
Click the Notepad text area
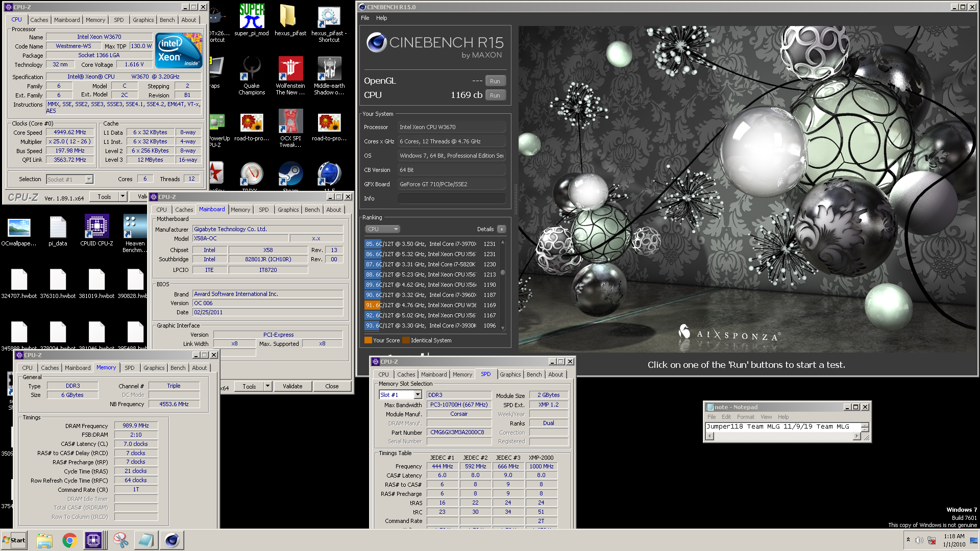point(783,427)
